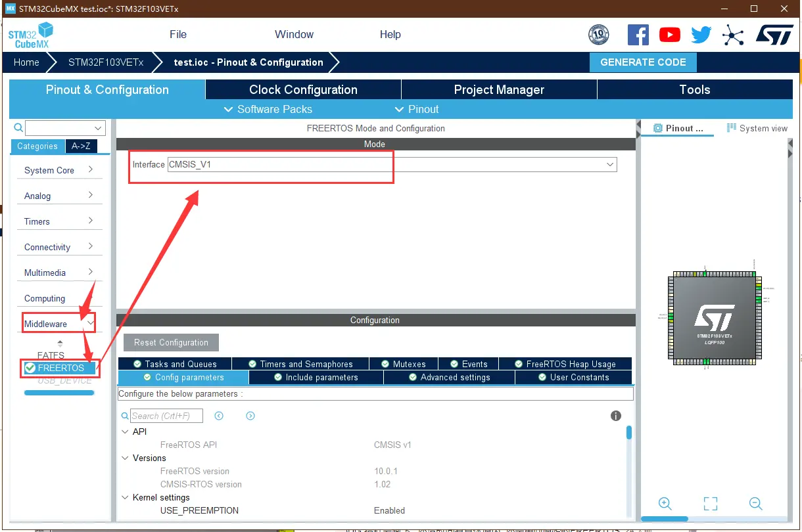
Task: Open the Timers and Semaphores tab
Action: (x=300, y=364)
